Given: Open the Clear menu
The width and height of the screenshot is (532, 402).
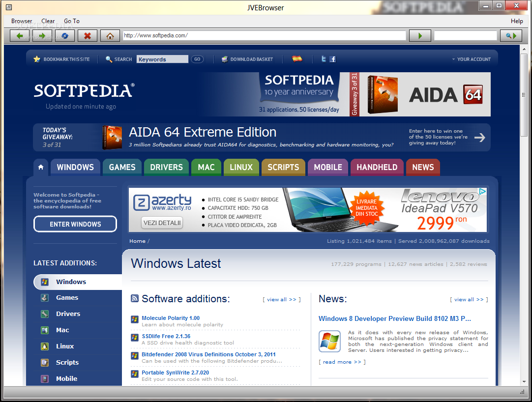Looking at the screenshot, I should tap(48, 21).
